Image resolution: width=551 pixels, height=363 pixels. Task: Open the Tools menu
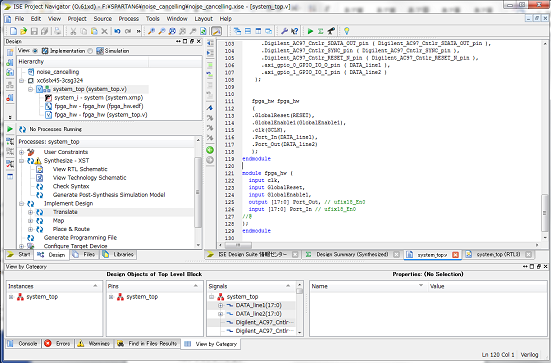[x=153, y=19]
